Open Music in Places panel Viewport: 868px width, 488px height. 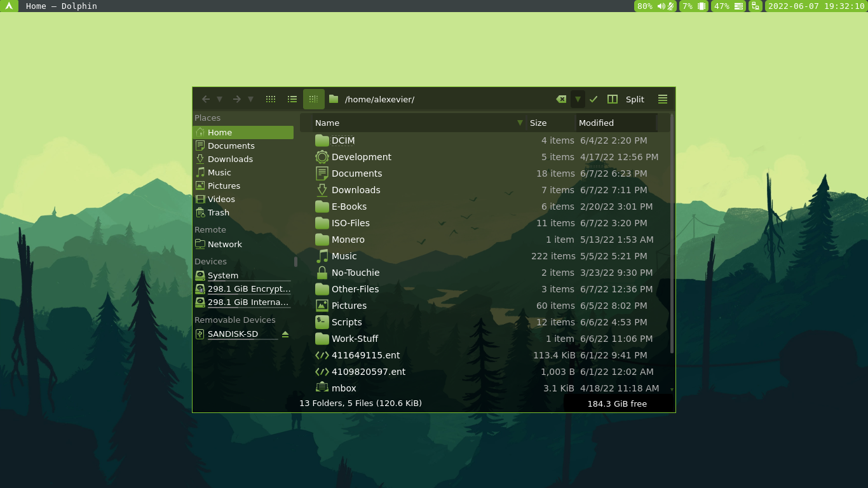coord(243,172)
